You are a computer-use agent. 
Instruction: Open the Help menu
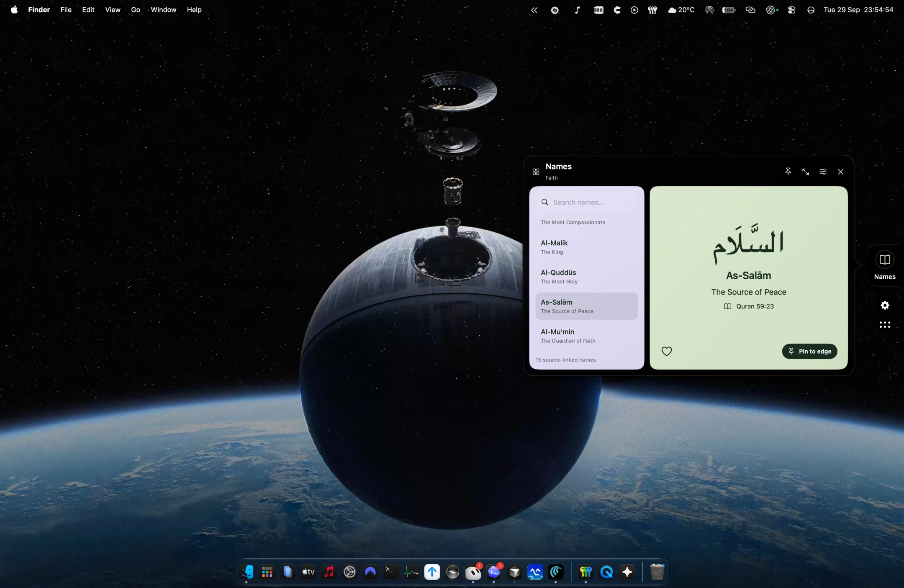[x=194, y=10]
